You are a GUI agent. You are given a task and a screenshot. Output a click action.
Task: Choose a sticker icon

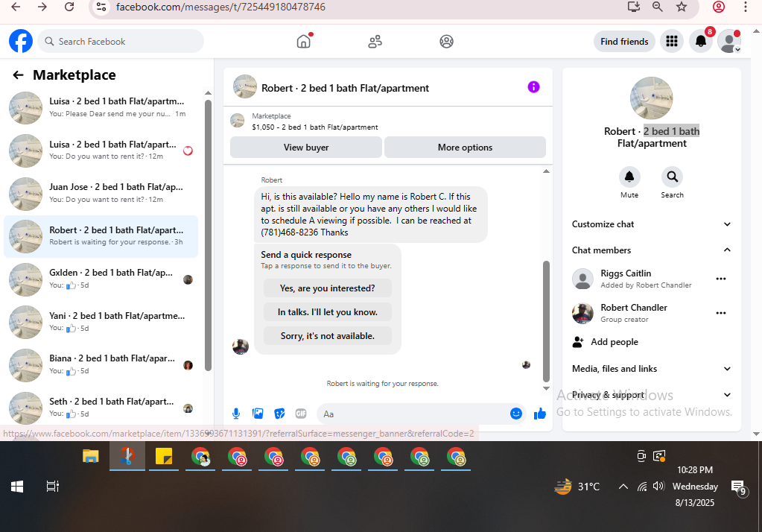pos(279,414)
